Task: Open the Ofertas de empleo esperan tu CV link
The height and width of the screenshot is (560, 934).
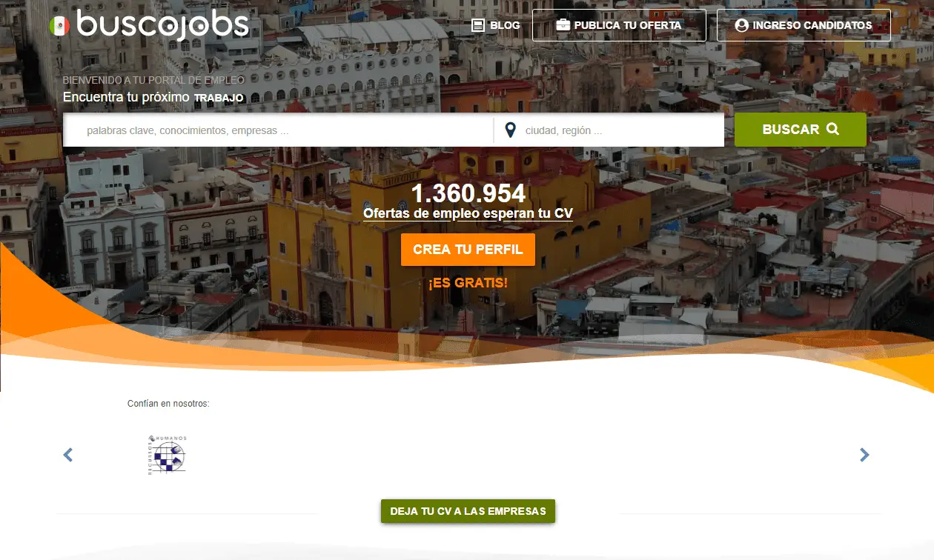Action: [x=468, y=213]
